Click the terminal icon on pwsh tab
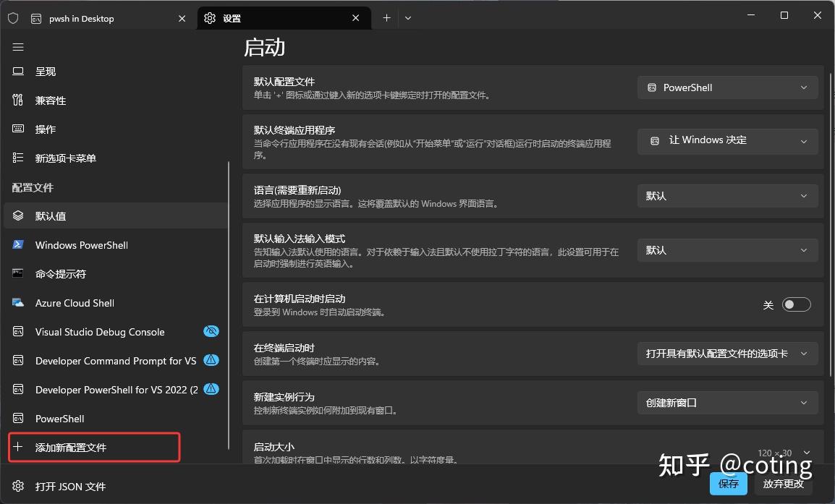The image size is (835, 504). point(36,19)
